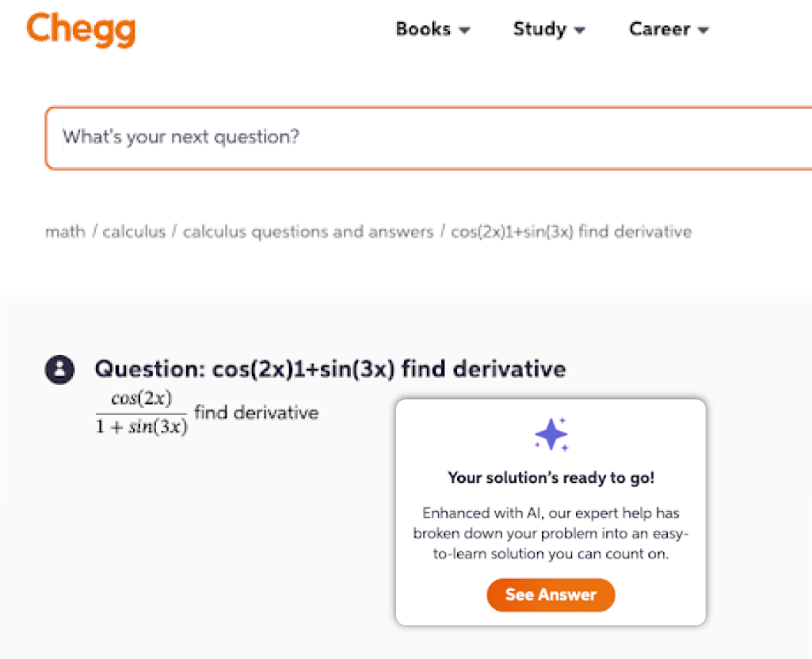This screenshot has width=812, height=659.
Task: Click the last breadcrumb for this question
Action: click(x=571, y=232)
